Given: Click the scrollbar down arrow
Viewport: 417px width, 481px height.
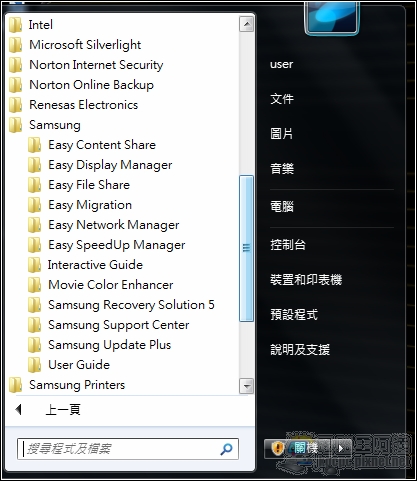Looking at the screenshot, I should [x=247, y=386].
